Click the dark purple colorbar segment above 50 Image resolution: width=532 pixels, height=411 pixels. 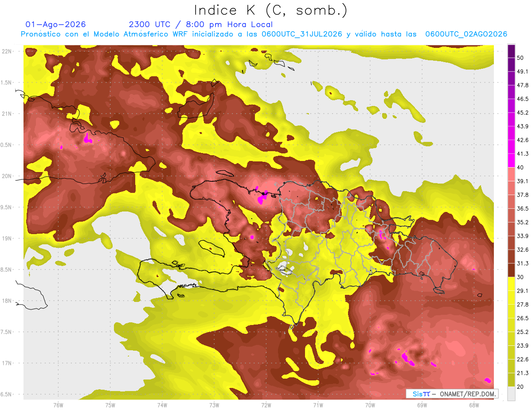511,51
